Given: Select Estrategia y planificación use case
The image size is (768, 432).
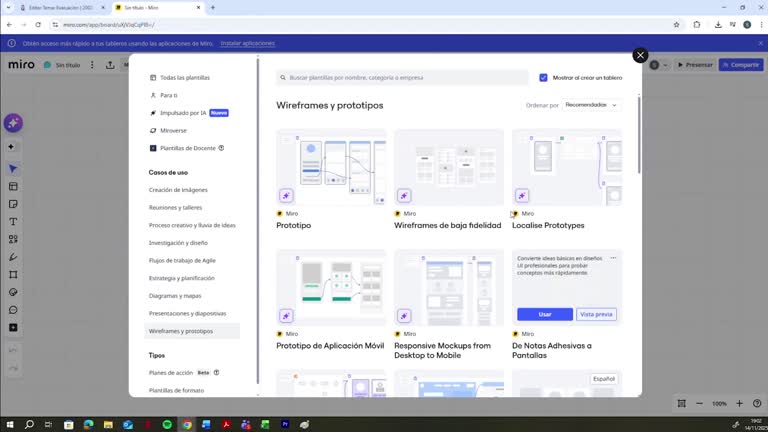Looking at the screenshot, I should tap(182, 278).
